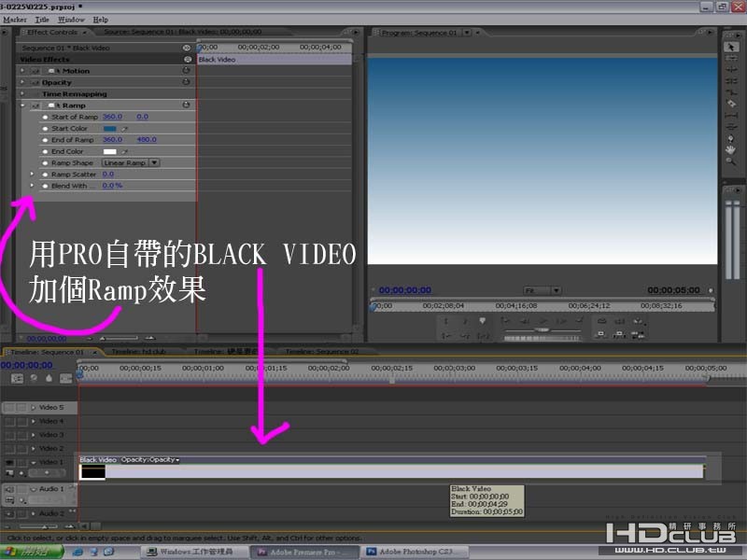Switch to Timeline: Sequence 02 tab

322,352
